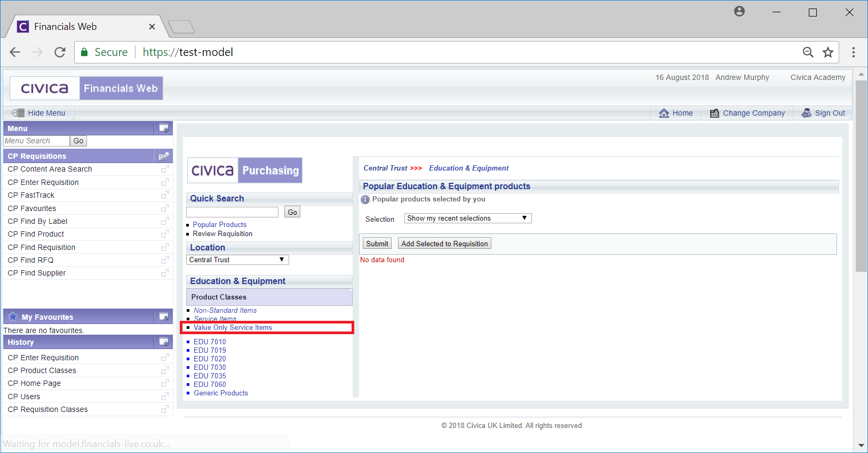The height and width of the screenshot is (453, 868).
Task: Collapse the History panel icon
Action: 164,342
